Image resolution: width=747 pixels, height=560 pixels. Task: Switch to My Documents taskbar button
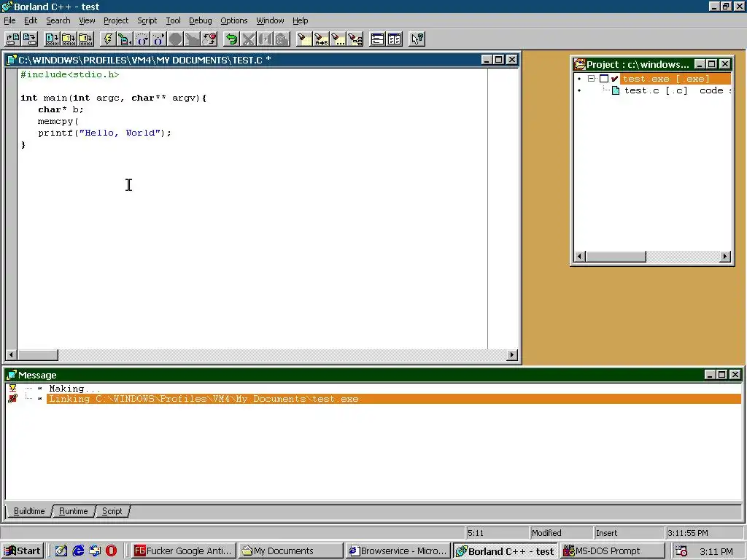[x=290, y=551]
